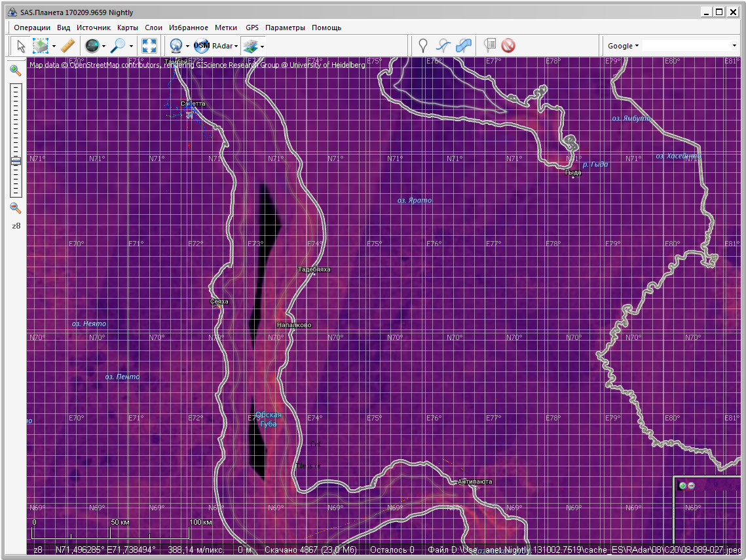Expand the OSM RAdar map dropdown

[x=236, y=47]
